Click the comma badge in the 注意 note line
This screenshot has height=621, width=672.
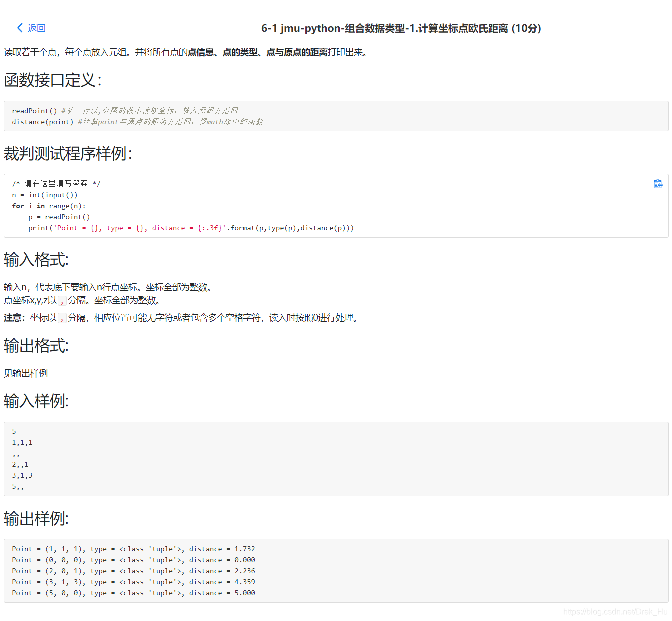[62, 317]
